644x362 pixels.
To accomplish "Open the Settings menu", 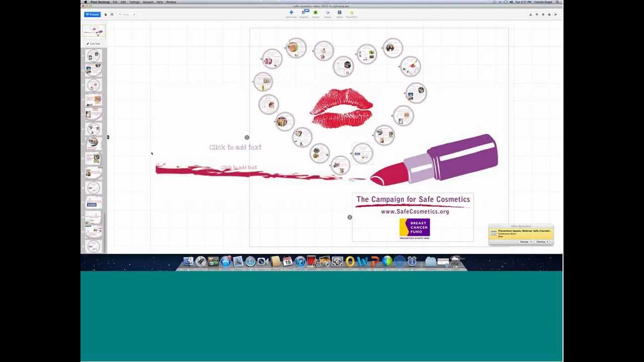I will (134, 2).
